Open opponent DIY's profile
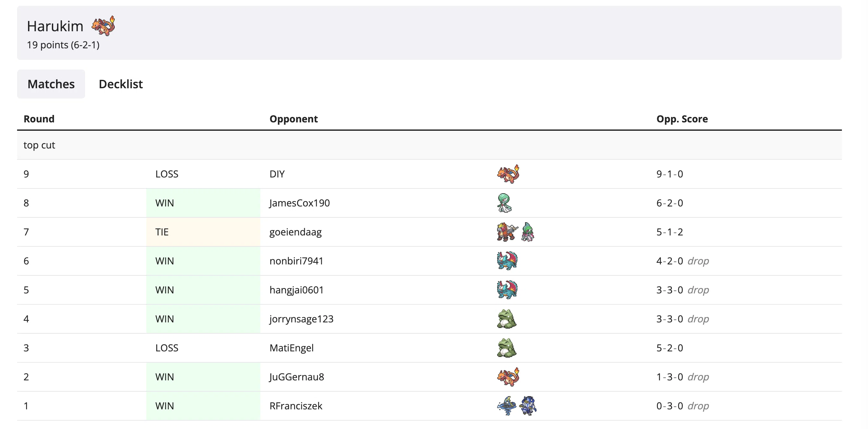868x429 pixels. click(x=277, y=174)
